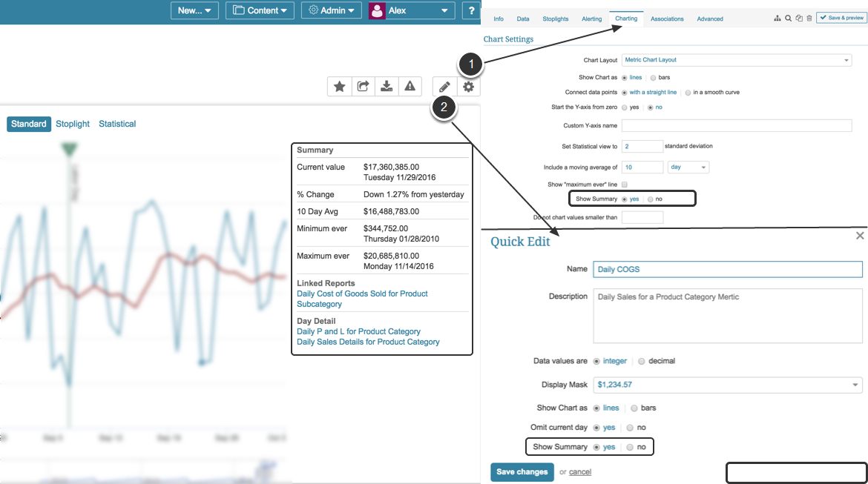Open Daily Cost of Goods Sold linked report
This screenshot has width=868, height=484.
362,299
